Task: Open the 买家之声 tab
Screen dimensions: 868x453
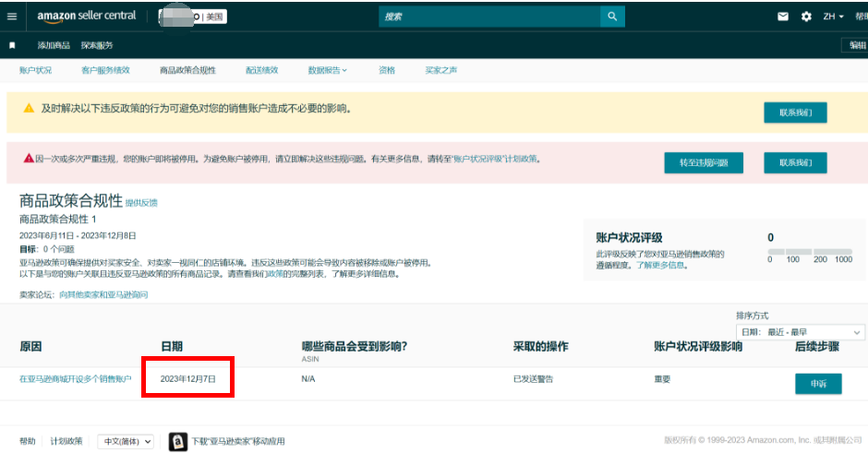Action: click(x=441, y=70)
